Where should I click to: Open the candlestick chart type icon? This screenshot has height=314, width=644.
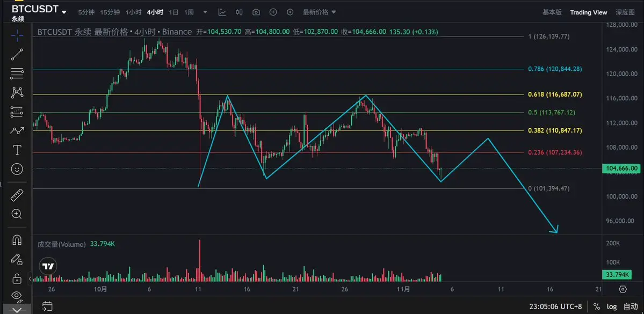tap(239, 12)
